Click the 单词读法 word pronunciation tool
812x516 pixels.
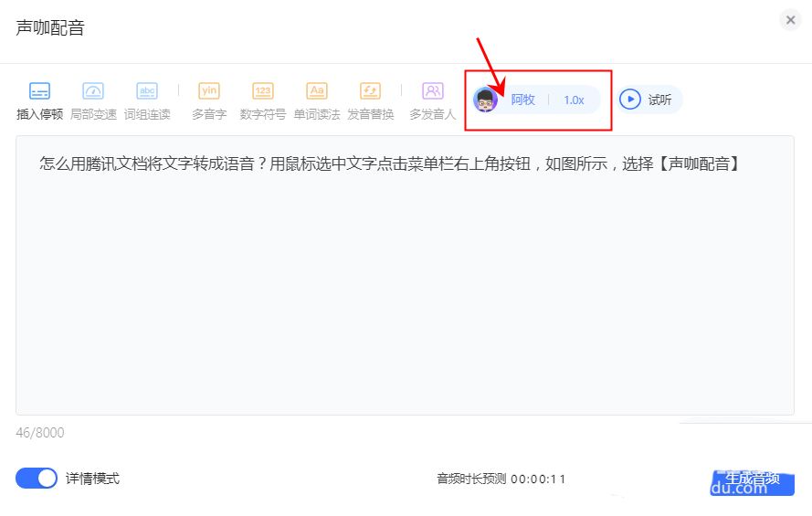[317, 101]
